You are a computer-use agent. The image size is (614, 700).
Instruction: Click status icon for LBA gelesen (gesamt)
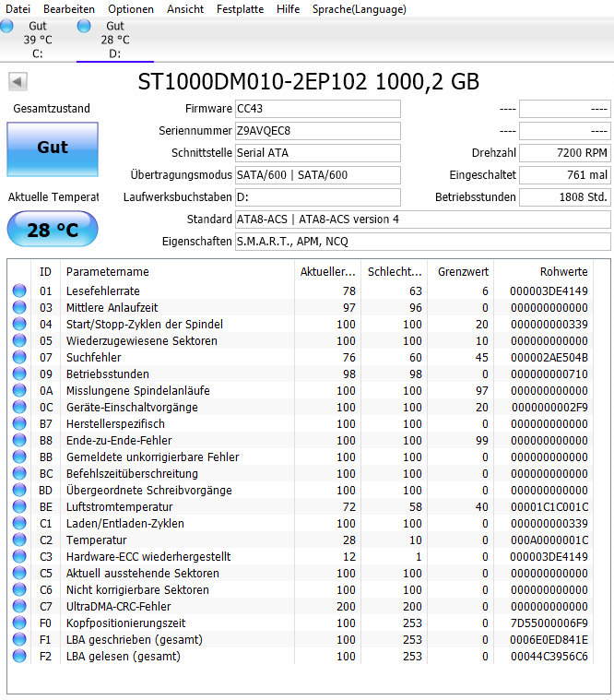19,657
